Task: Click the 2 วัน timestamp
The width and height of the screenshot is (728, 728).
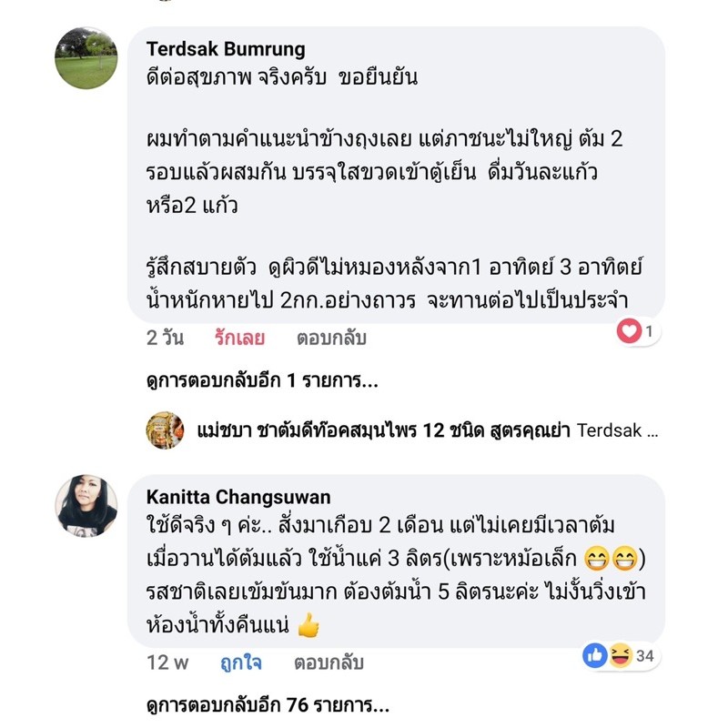Action: 165,338
